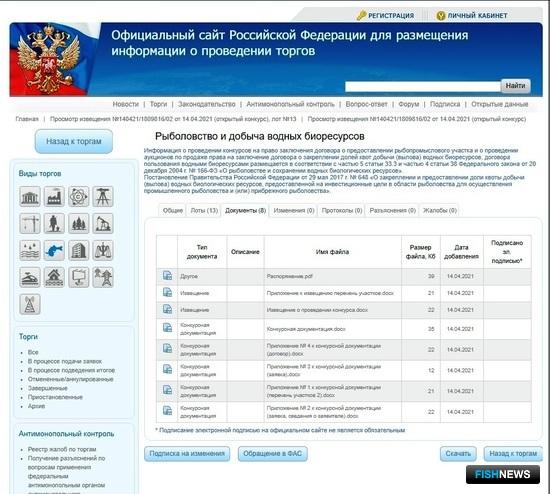Open the Антимонопольный контроль menu item
The image size is (550, 494).
coord(290,104)
